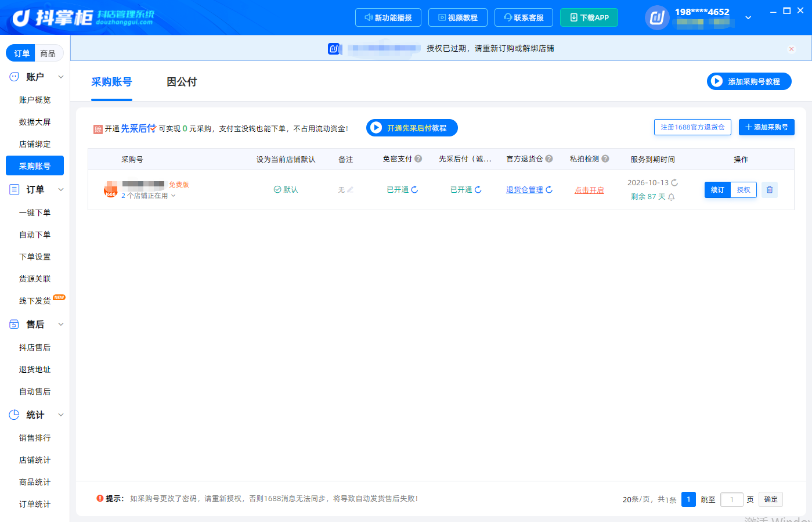
Task: Close the 授权已过期 notification banner
Action: pyautogui.click(x=791, y=49)
